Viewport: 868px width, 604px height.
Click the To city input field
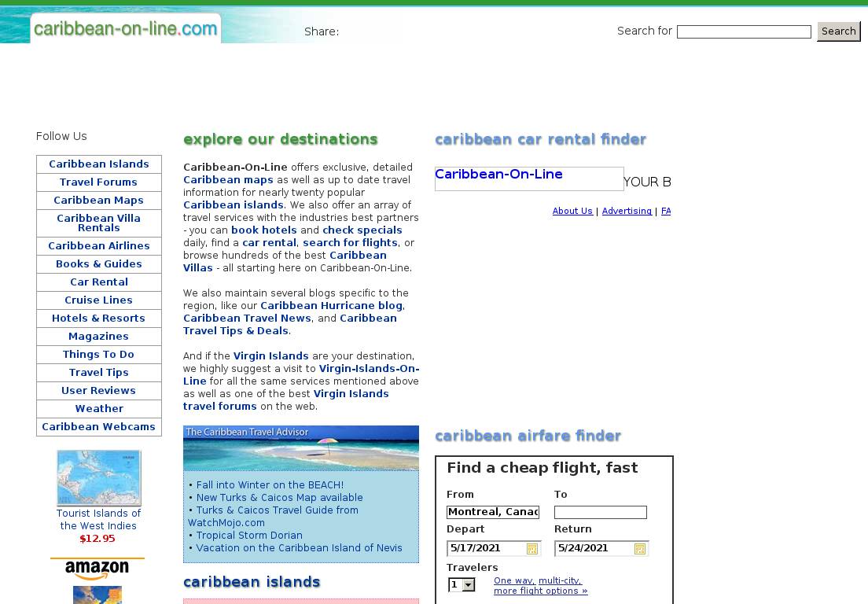point(600,512)
